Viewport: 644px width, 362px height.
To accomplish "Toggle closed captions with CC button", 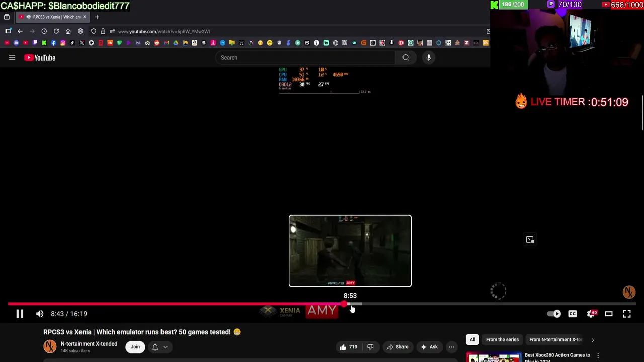I will [573, 314].
